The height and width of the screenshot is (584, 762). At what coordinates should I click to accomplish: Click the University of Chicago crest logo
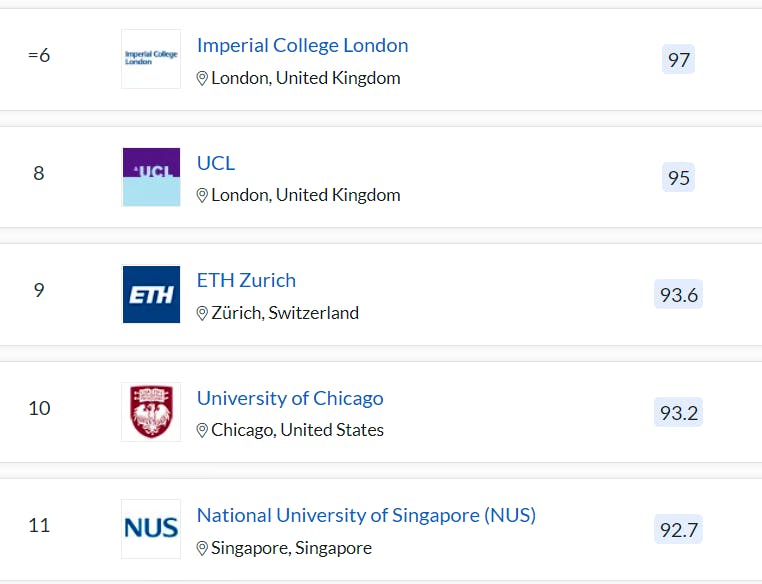[x=151, y=411]
